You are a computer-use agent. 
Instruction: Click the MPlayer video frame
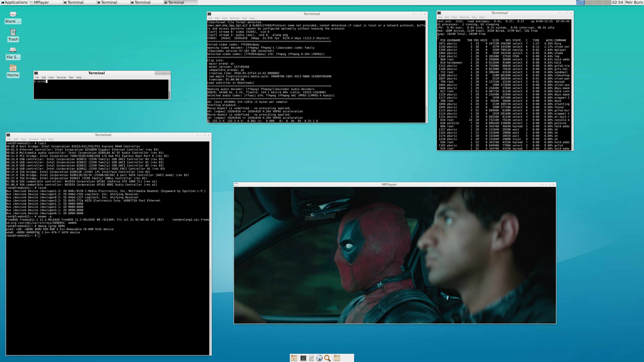pos(395,255)
